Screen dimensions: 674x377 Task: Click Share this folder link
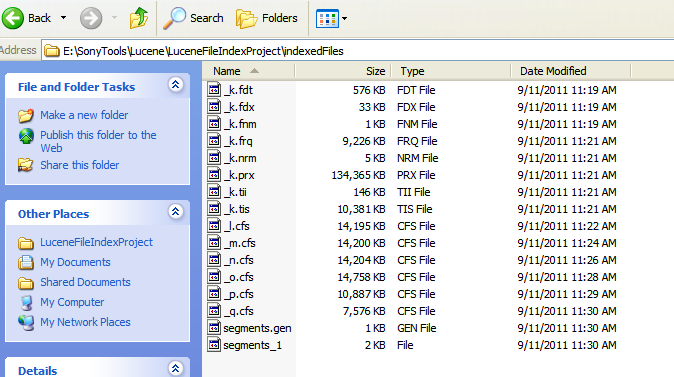(80, 165)
